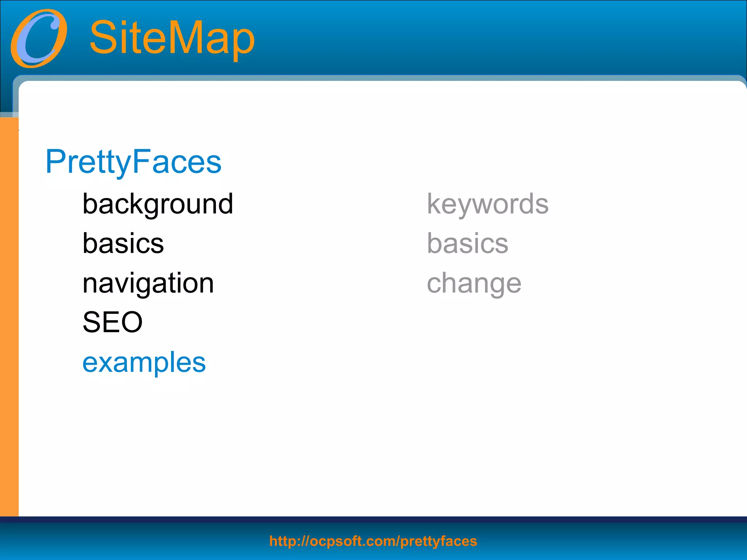Viewport: 747px width, 560px height.
Task: Select the 'SEO' list item
Action: pos(112,322)
